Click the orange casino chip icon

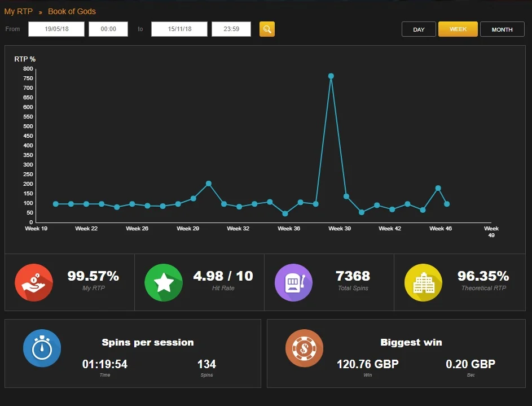(304, 348)
